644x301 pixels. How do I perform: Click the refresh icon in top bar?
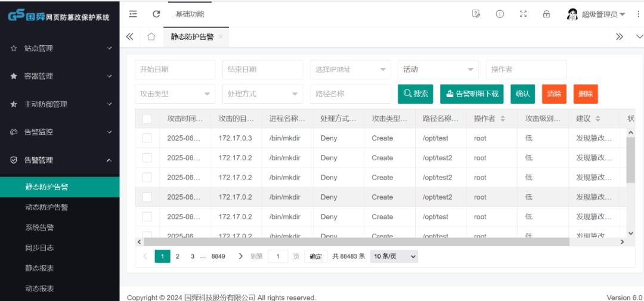point(156,14)
